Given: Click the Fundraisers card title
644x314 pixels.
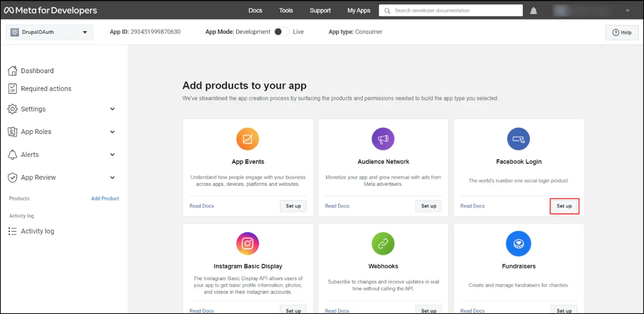Looking at the screenshot, I should pos(519,266).
